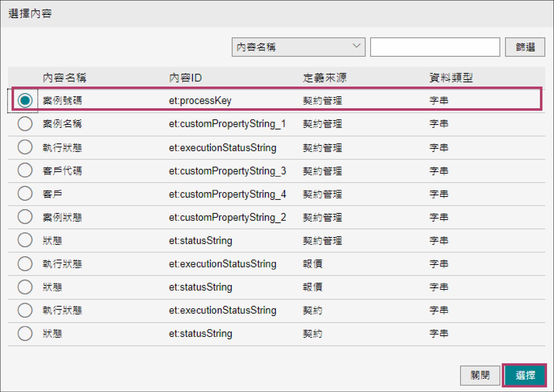Click the 選擇 confirm button
The width and height of the screenshot is (554, 392).
(x=525, y=375)
